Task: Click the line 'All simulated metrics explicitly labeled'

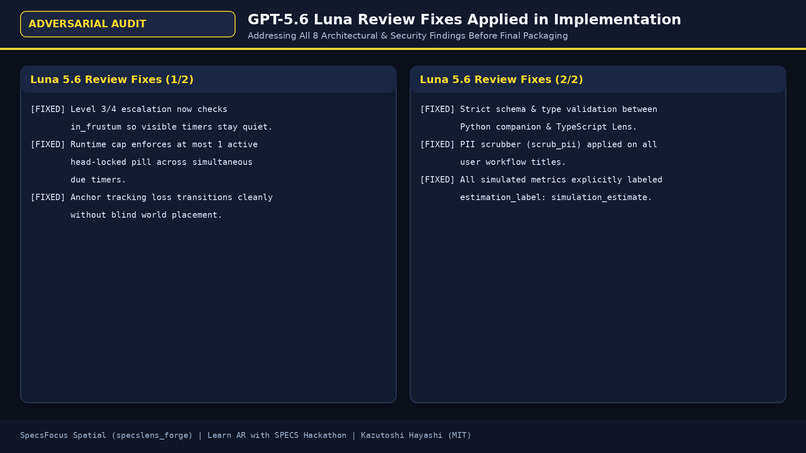Action: click(561, 179)
